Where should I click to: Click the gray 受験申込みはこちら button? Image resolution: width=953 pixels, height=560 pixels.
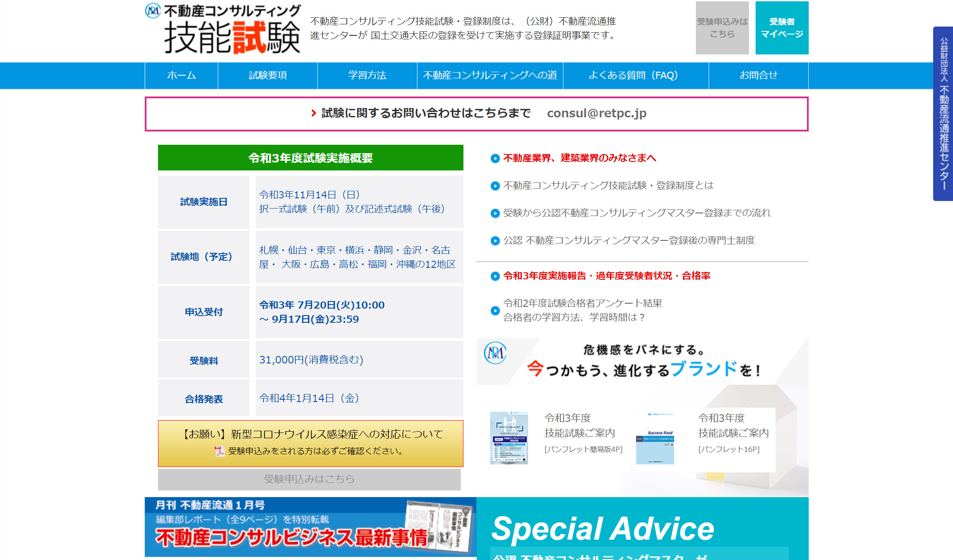tap(722, 27)
